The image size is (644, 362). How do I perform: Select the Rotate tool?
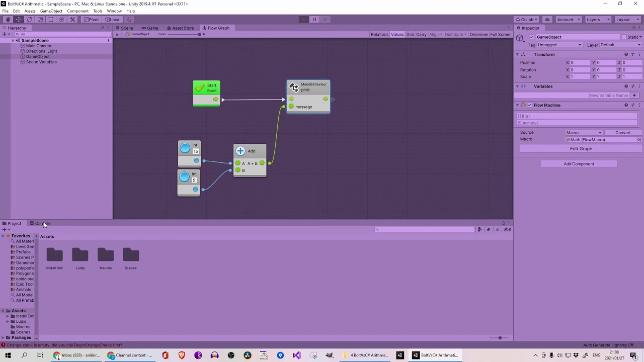click(29, 20)
